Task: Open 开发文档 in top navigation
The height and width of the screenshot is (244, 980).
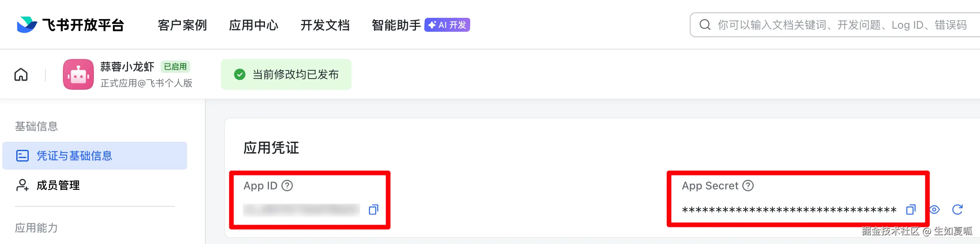Action: click(325, 25)
